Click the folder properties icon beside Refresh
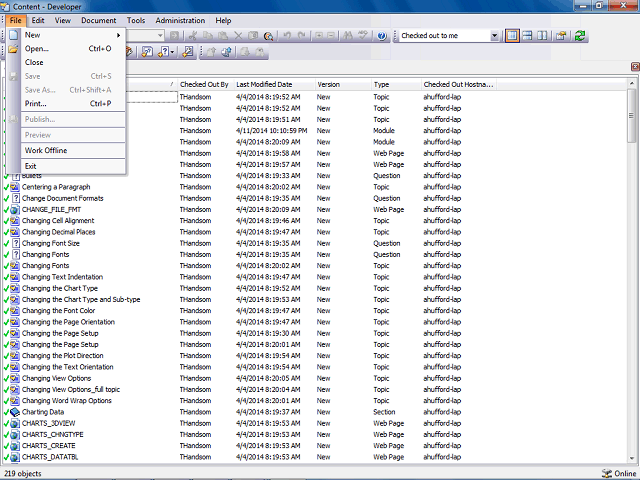The height and width of the screenshot is (480, 640). tap(561, 36)
